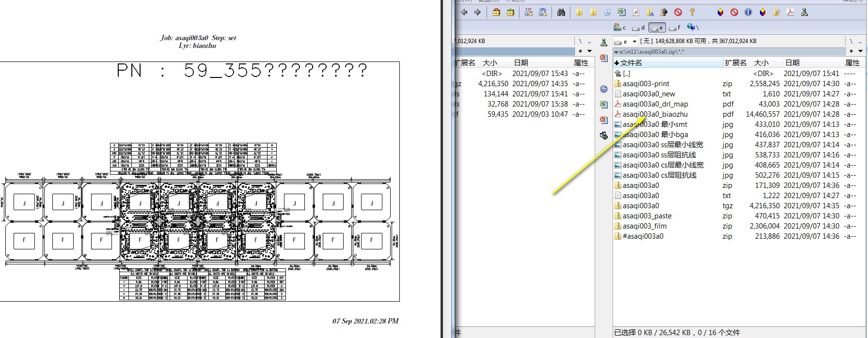Click the golden key toolbar icon
The width and height of the screenshot is (868, 338).
692,13
